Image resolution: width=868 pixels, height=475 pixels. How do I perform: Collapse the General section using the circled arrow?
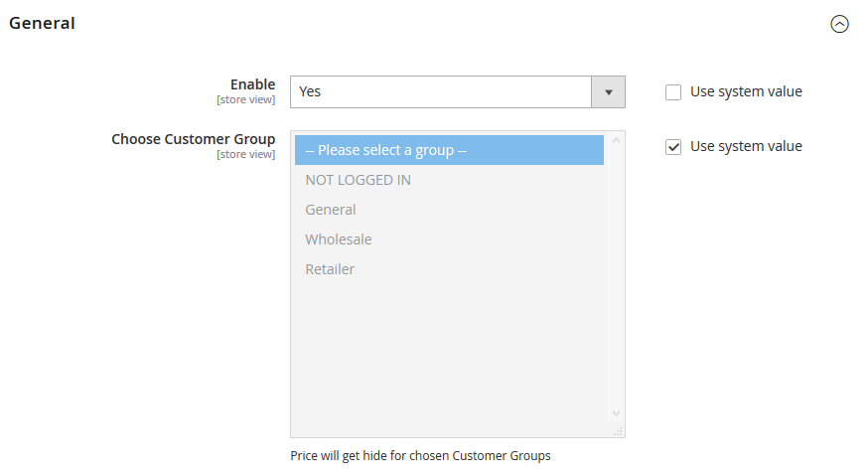[x=839, y=24]
